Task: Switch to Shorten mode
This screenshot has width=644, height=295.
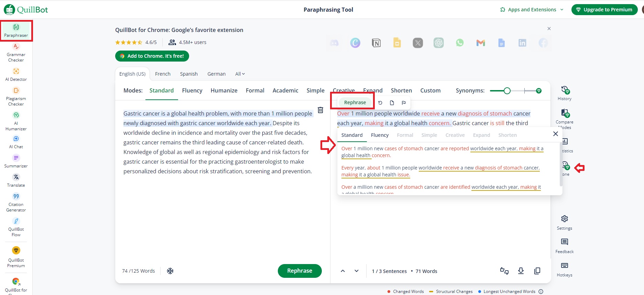Action: (401, 90)
